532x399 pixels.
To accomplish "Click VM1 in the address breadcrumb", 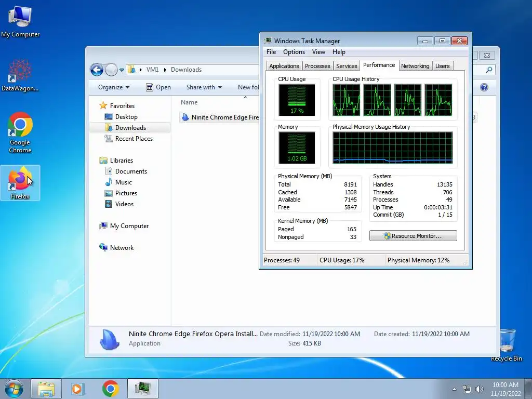I will (x=152, y=70).
